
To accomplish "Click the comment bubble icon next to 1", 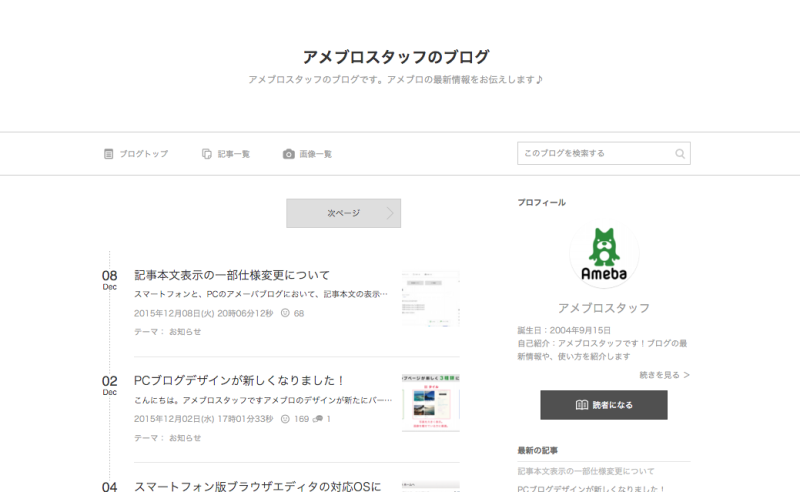I will 318,419.
